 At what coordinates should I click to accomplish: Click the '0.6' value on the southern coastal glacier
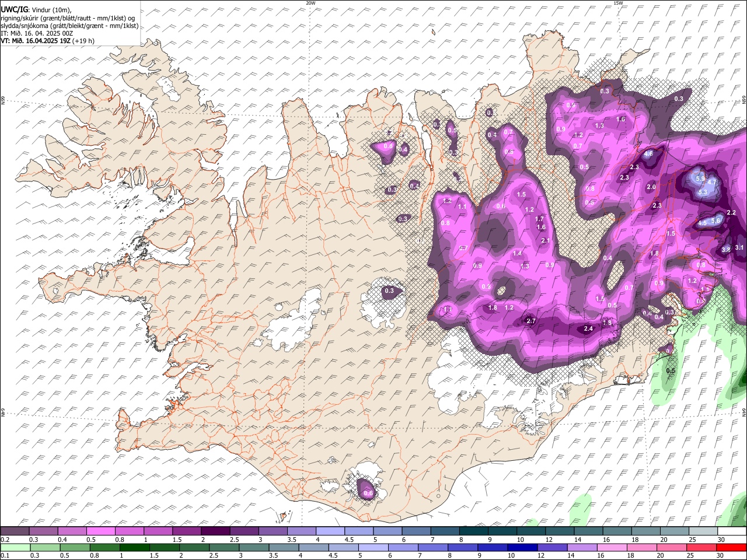point(368,494)
